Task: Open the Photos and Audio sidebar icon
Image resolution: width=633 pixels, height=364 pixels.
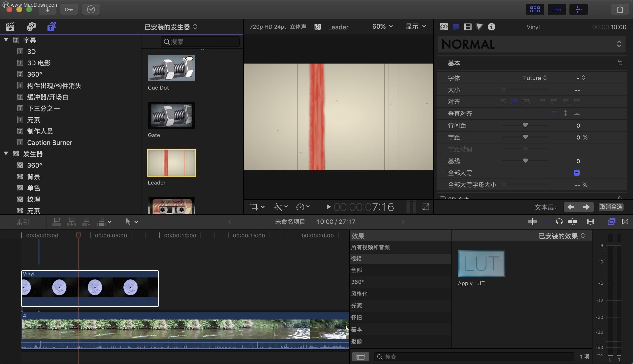Action: (x=31, y=27)
